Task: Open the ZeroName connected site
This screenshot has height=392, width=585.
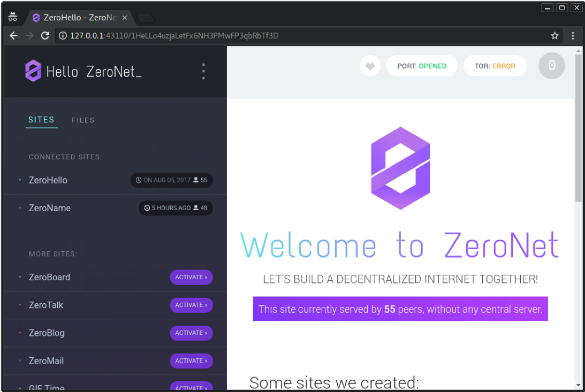Action: pyautogui.click(x=50, y=208)
